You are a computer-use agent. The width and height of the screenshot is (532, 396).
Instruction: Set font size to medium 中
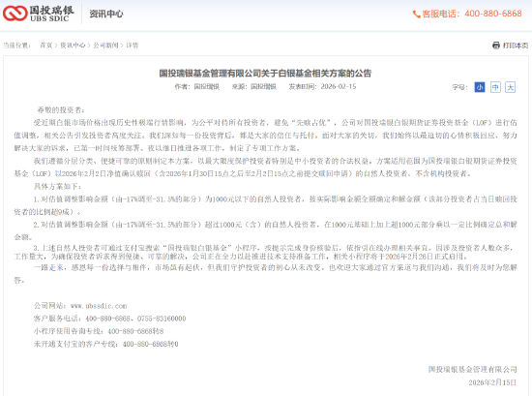tap(495, 87)
